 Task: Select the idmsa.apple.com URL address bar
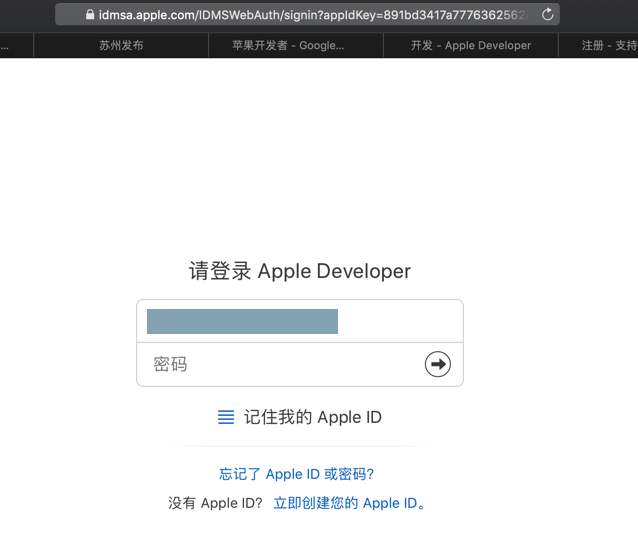click(307, 15)
